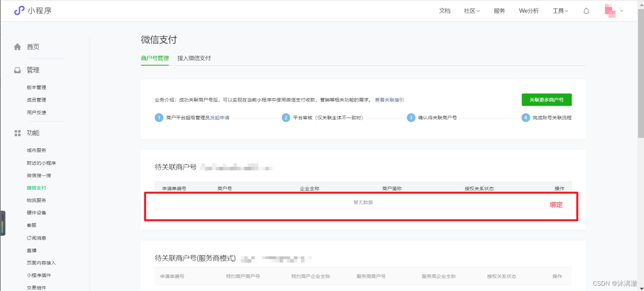Click the 企业全称 column header

[x=309, y=189]
